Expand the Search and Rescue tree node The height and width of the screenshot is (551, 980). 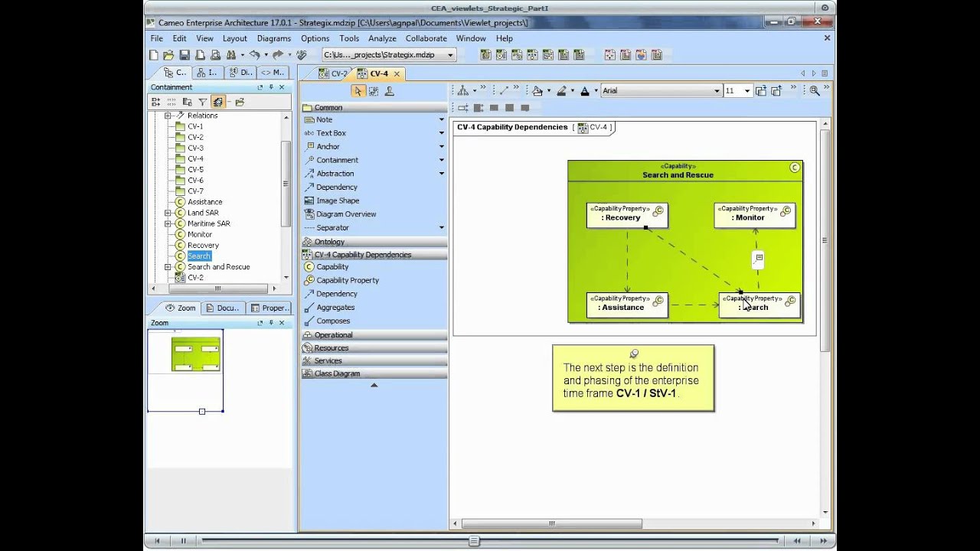pos(168,267)
